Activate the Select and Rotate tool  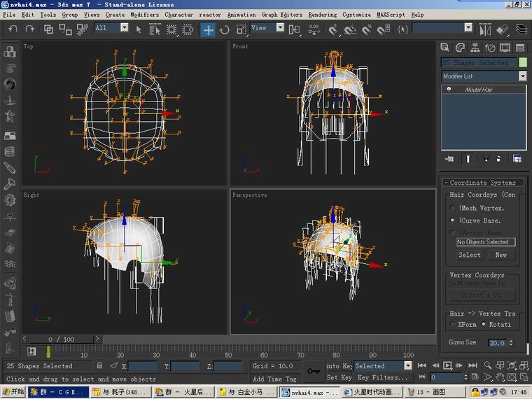pos(224,30)
